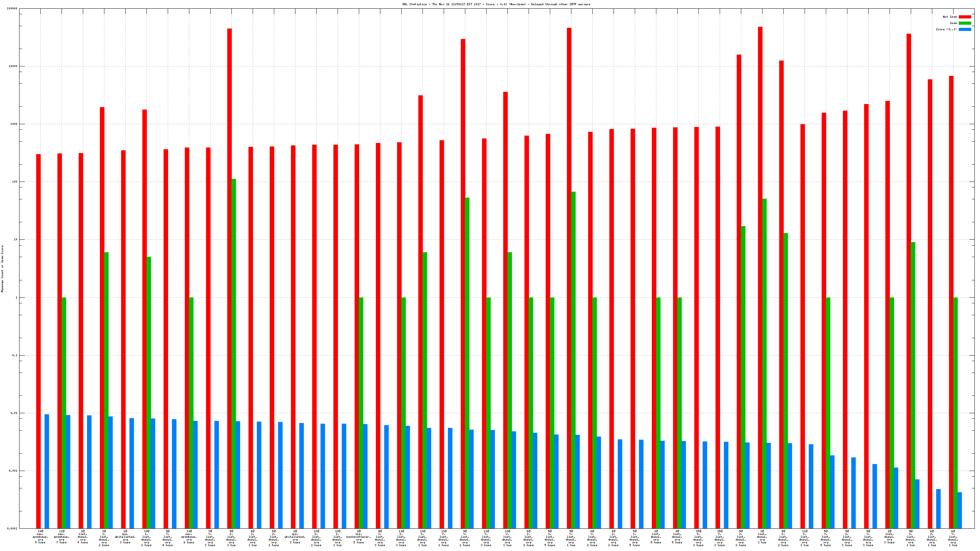Image resolution: width=980 pixels, height=551 pixels.
Task: Click the 0.01 y-axis tick label
Action: [14, 413]
